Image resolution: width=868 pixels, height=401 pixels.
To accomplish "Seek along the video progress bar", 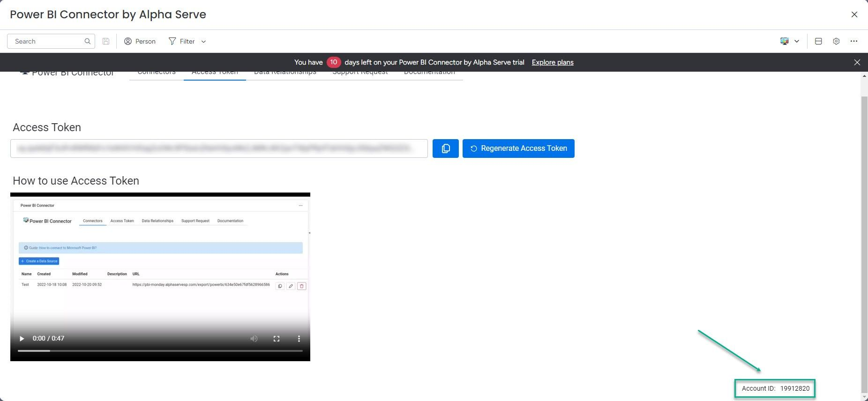I will click(160, 350).
